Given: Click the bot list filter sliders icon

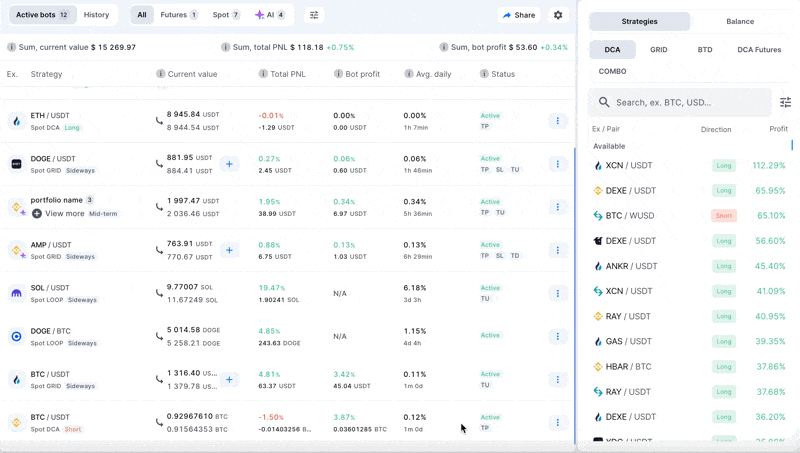Looking at the screenshot, I should 314,15.
